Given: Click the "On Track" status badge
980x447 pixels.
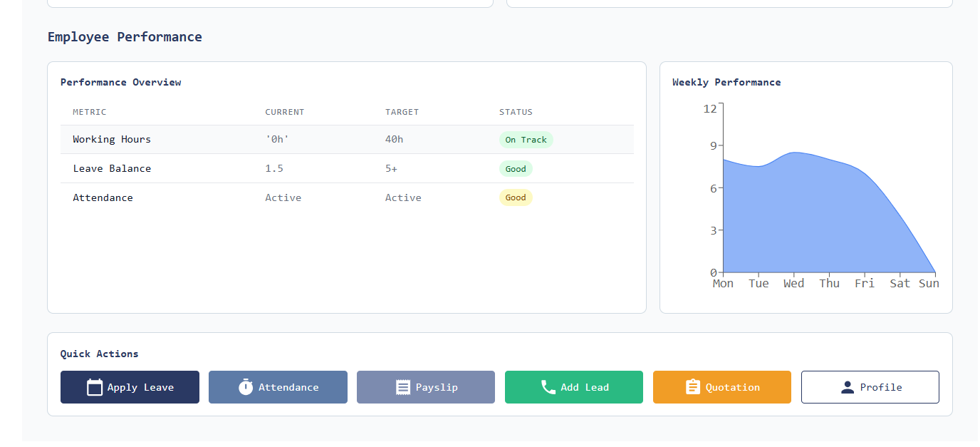Looking at the screenshot, I should (x=526, y=140).
